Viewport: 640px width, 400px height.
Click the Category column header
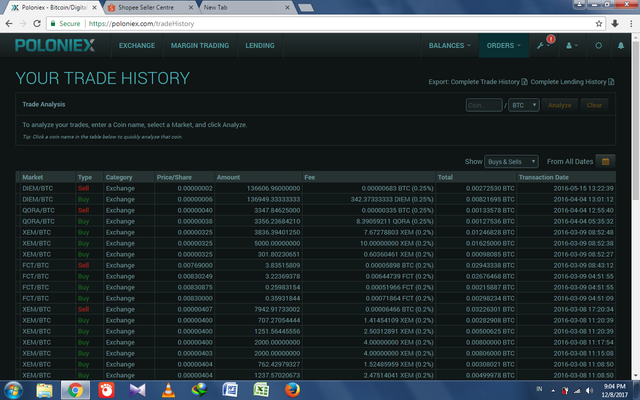tap(119, 177)
